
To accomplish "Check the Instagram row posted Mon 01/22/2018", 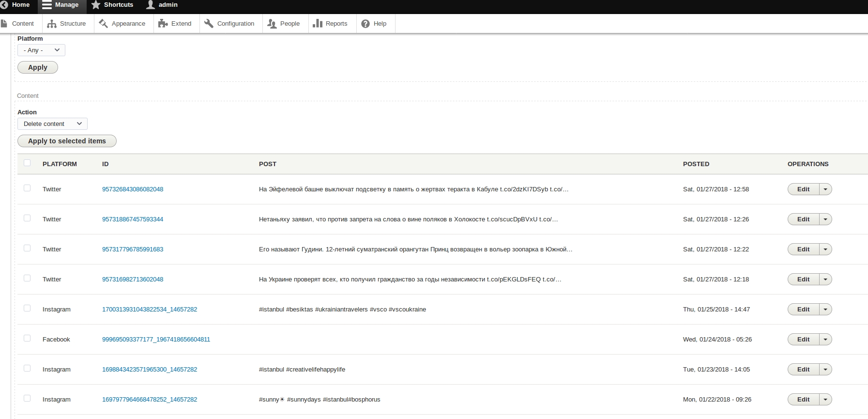I will click(x=27, y=398).
